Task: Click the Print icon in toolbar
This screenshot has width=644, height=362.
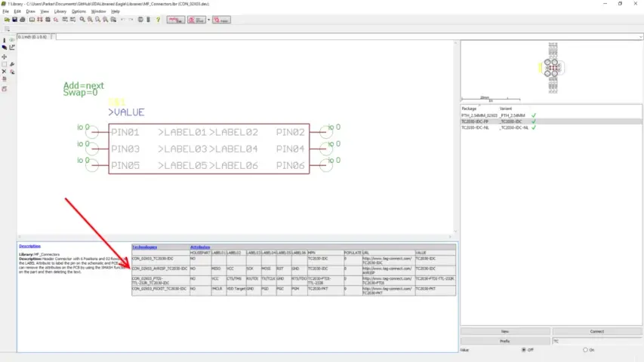Action: 23,20
